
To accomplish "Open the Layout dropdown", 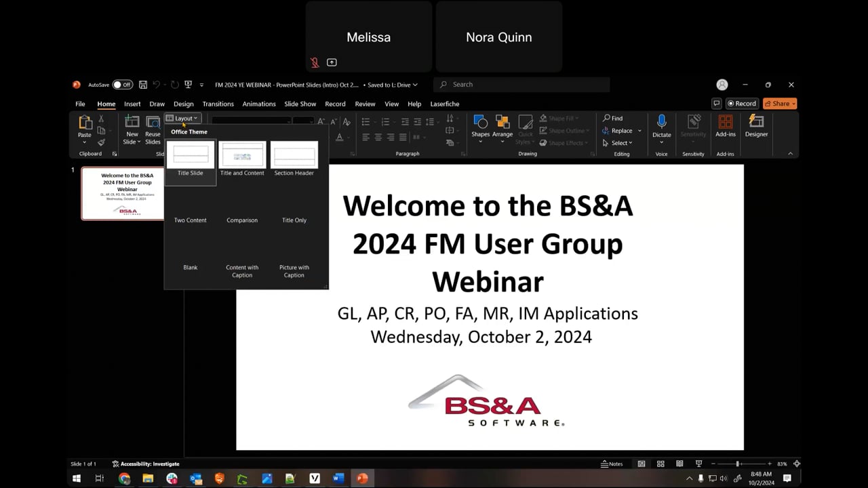I will coord(182,118).
